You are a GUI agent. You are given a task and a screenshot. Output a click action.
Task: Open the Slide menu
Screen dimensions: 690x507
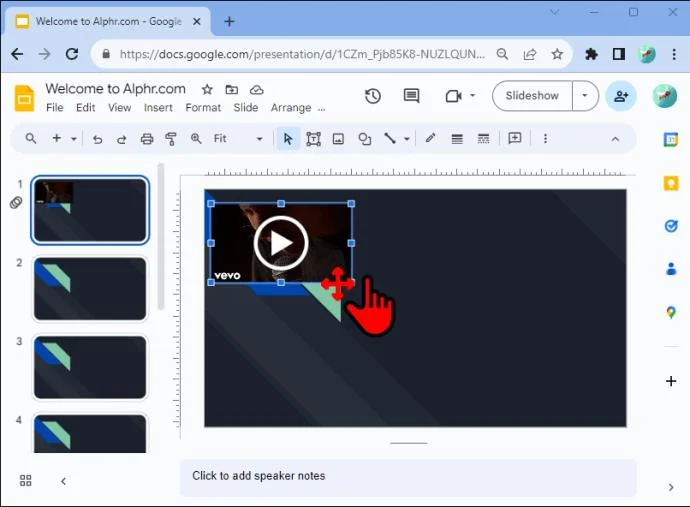[246, 108]
